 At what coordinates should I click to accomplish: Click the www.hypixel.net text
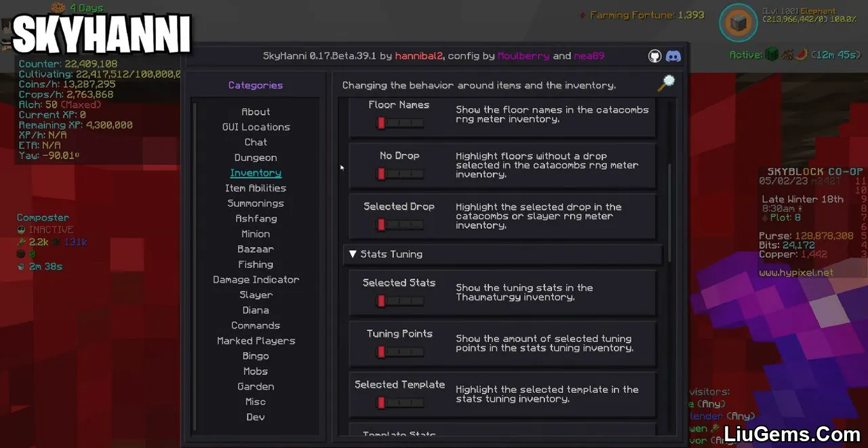click(796, 272)
